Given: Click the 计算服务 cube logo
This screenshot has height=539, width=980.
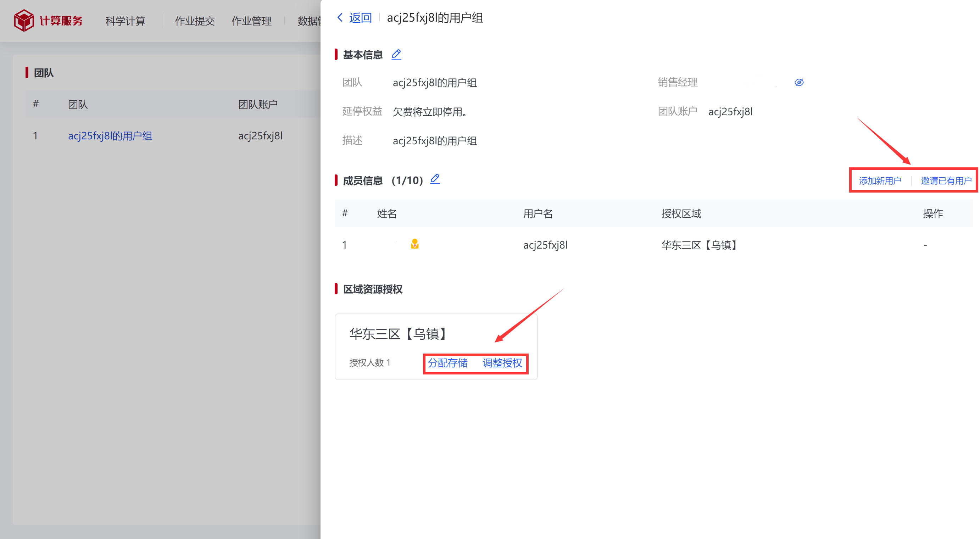Looking at the screenshot, I should point(24,20).
